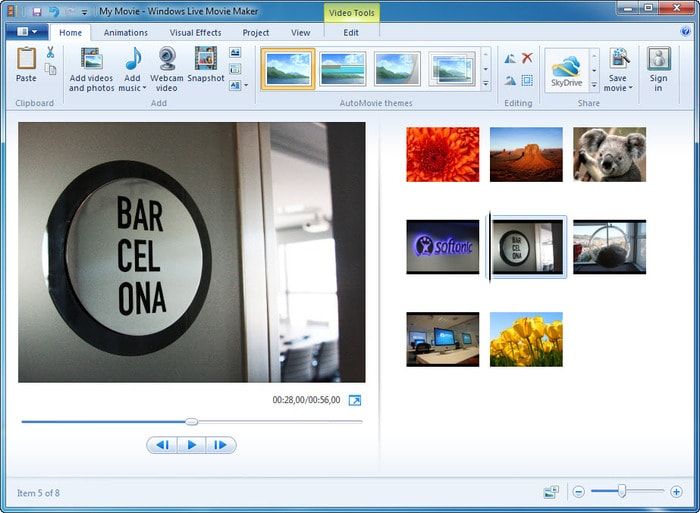700x513 pixels.
Task: Expand the Share gallery options
Action: (594, 84)
